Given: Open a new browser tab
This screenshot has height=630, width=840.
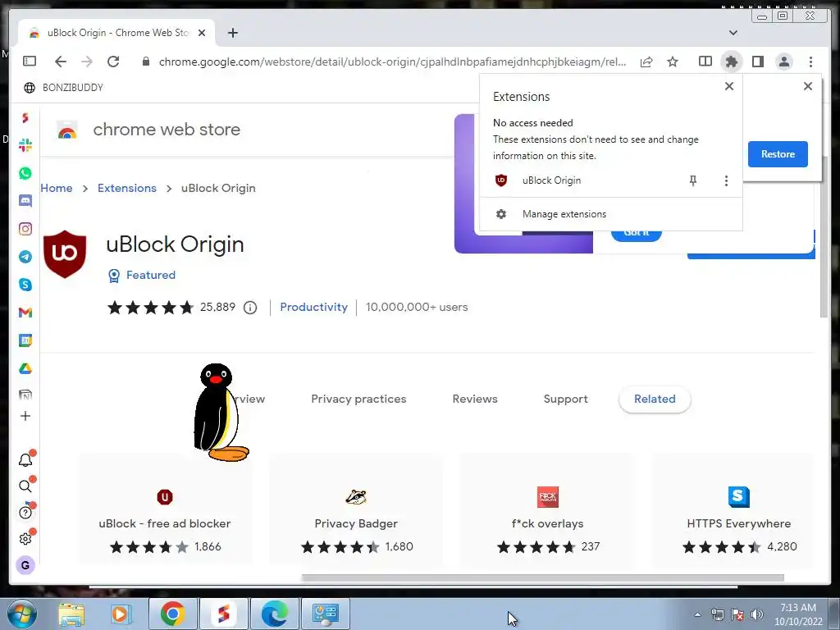Looking at the screenshot, I should click(x=232, y=33).
